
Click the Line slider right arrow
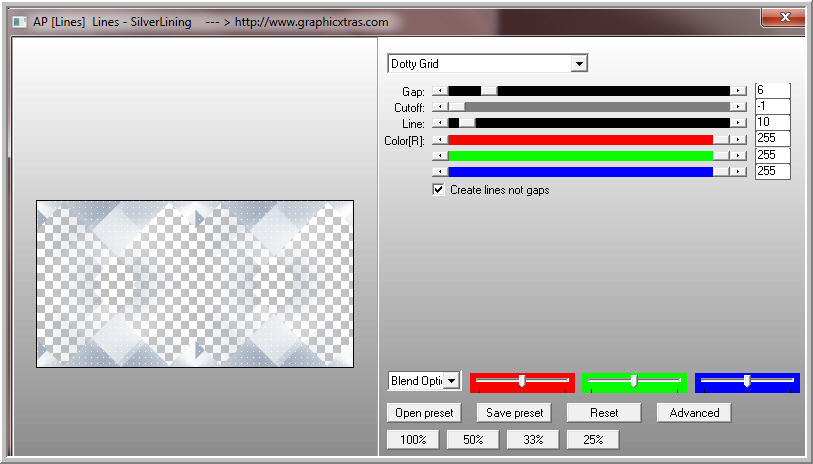(738, 123)
